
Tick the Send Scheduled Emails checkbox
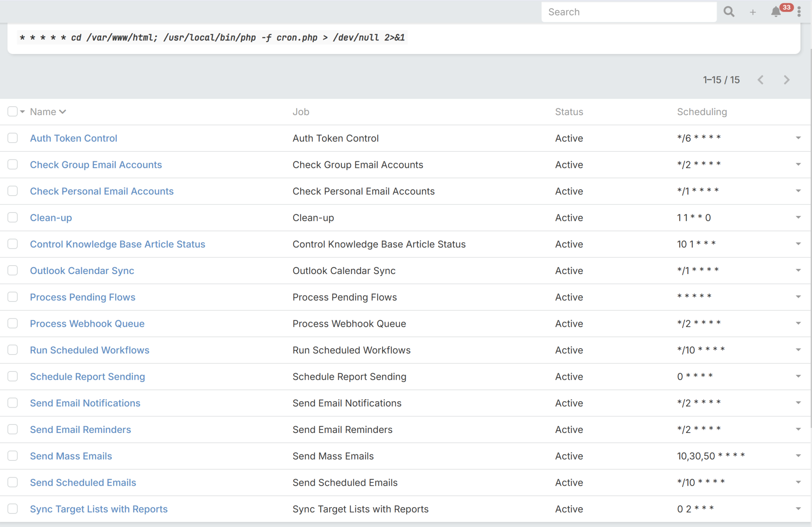tap(13, 482)
